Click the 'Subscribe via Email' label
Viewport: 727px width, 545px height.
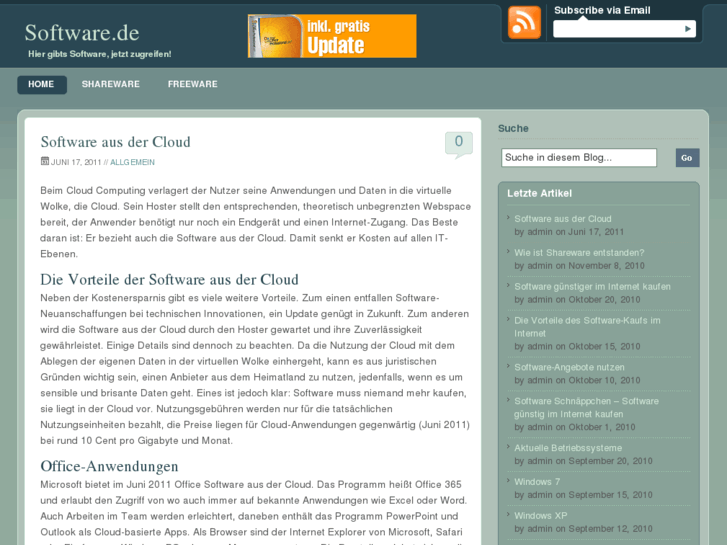[602, 10]
